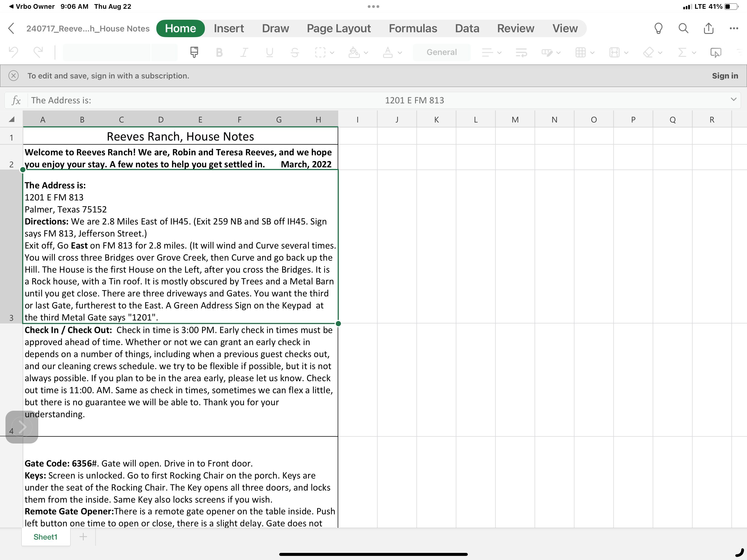The image size is (747, 560).
Task: Select column J header
Action: tap(397, 119)
